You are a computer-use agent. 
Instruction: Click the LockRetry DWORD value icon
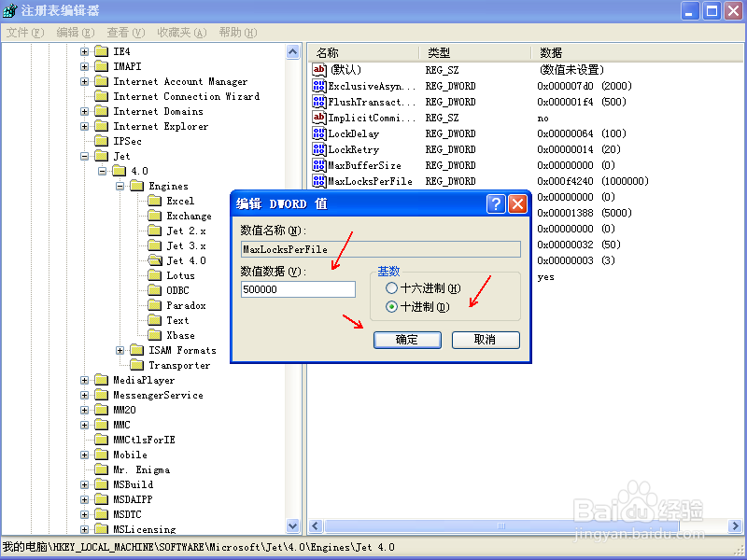click(319, 149)
